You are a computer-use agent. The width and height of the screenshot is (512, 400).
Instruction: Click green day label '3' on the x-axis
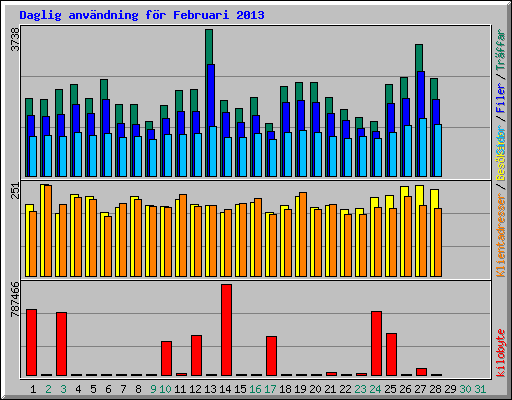[63, 389]
